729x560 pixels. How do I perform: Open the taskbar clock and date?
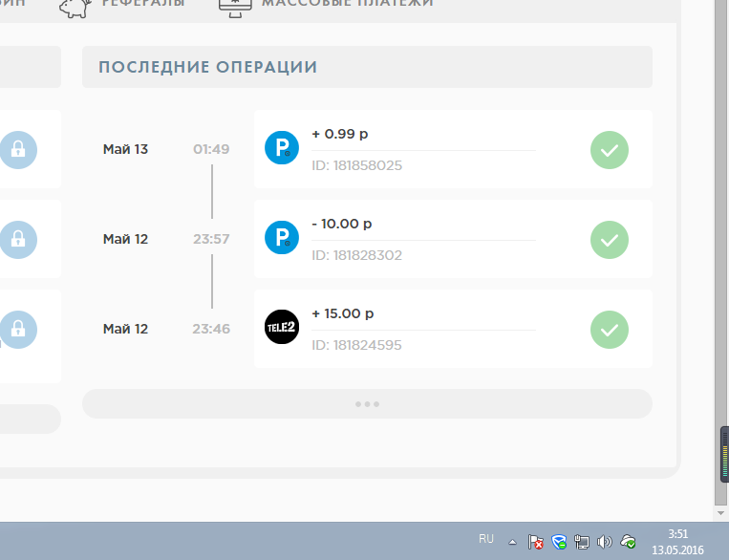pyautogui.click(x=677, y=542)
